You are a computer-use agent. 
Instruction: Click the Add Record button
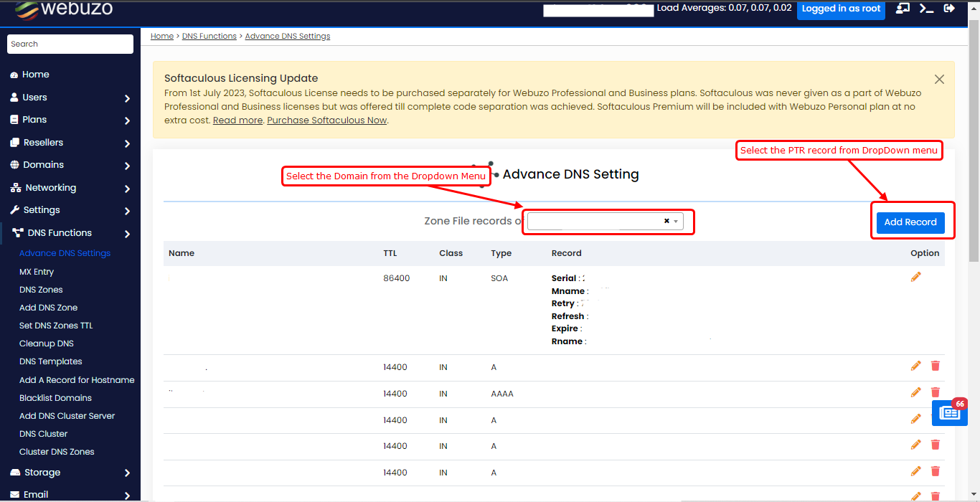[910, 222]
